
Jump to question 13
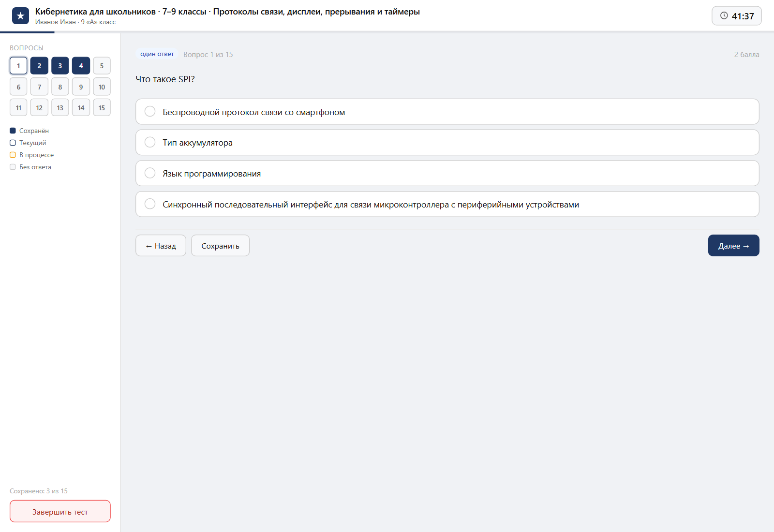60,107
